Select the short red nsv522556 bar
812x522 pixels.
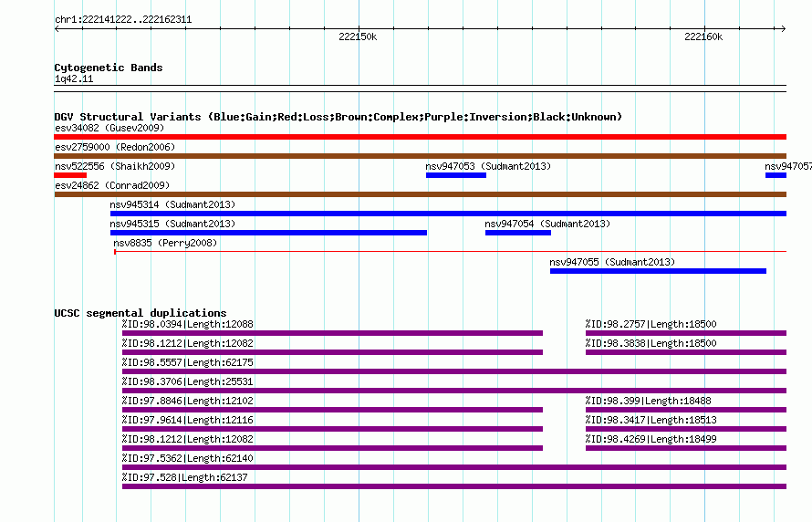70,175
